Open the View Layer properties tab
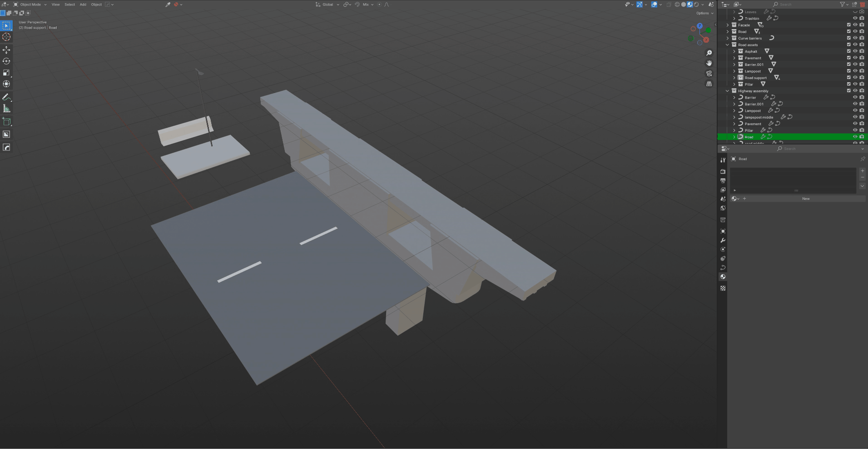868x449 pixels. [723, 190]
